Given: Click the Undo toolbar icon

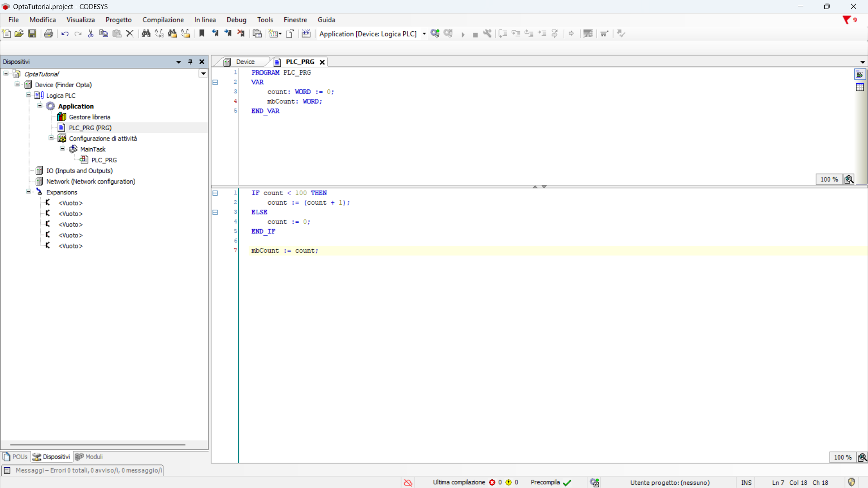Looking at the screenshot, I should pyautogui.click(x=65, y=33).
